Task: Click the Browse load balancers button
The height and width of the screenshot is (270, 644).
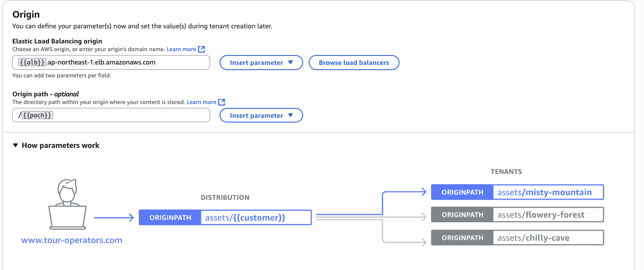Action: click(354, 63)
